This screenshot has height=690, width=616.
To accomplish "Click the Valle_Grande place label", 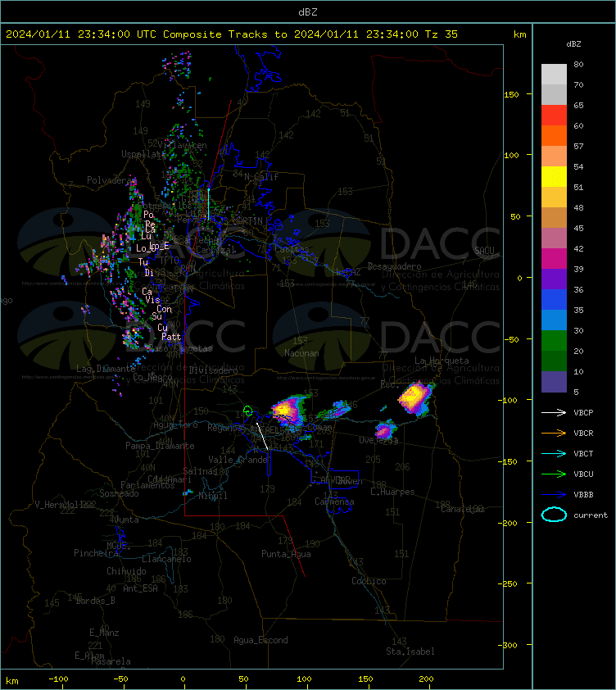I will [238, 460].
